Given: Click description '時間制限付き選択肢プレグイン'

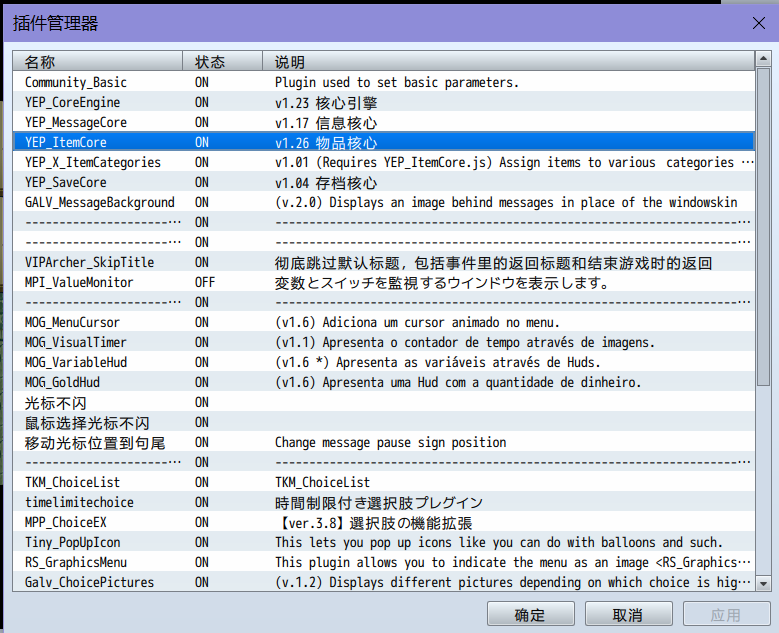Looking at the screenshot, I should [379, 503].
